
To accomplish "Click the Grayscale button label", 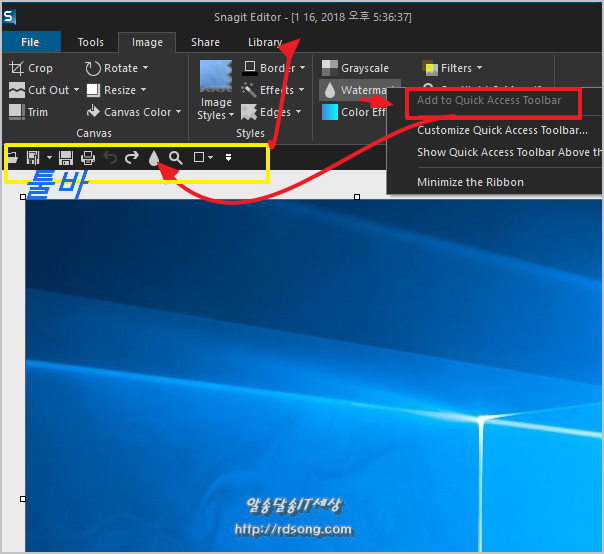I will point(365,68).
